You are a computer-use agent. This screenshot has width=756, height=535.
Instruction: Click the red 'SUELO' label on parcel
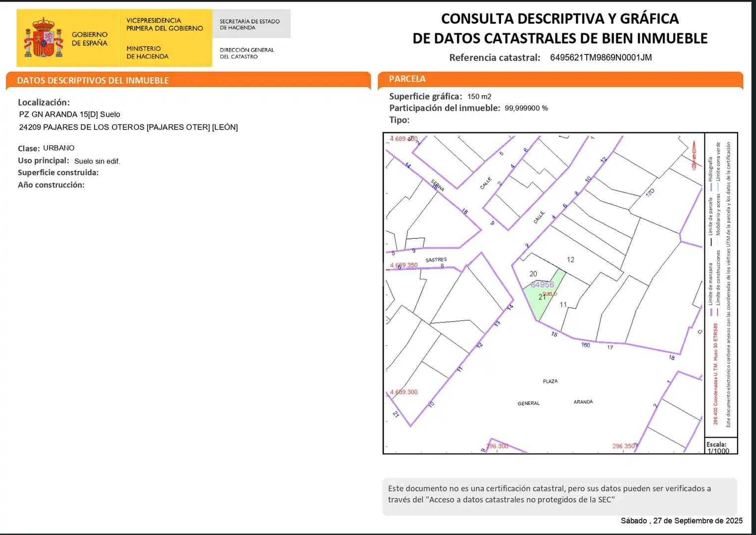click(549, 294)
